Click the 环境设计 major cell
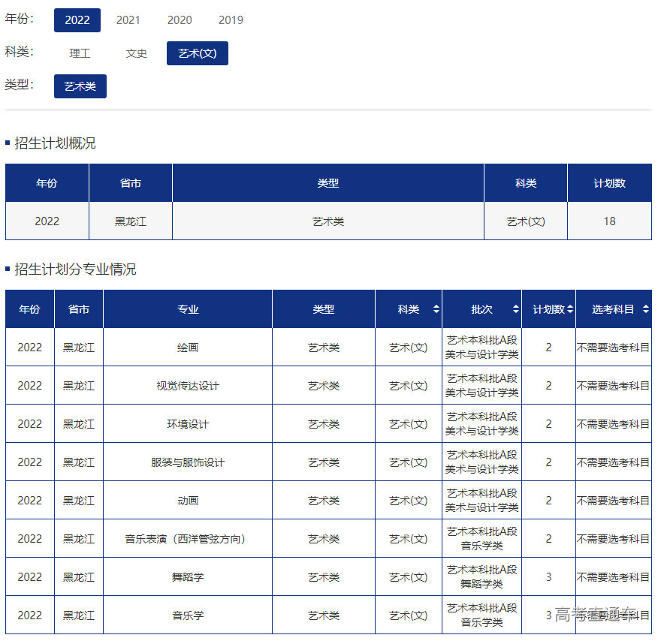This screenshot has width=658, height=644. tap(188, 424)
